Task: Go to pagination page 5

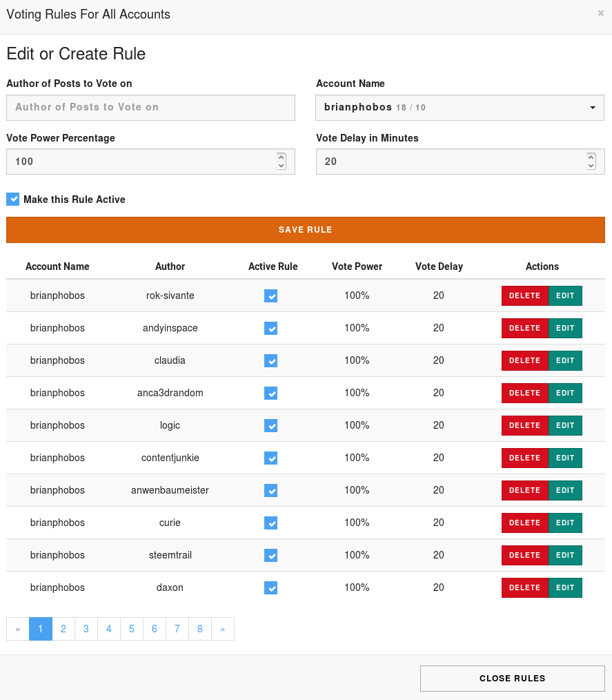Action: click(132, 629)
